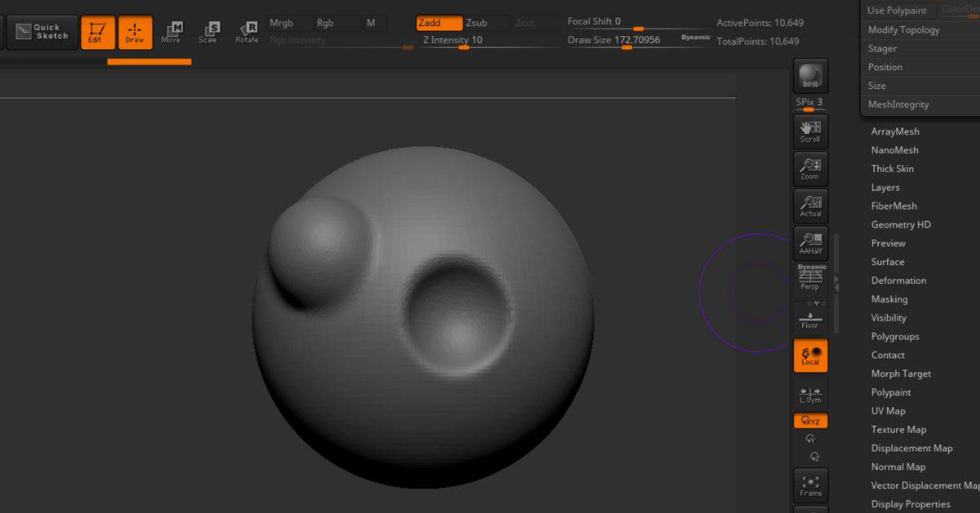Viewport: 980px width, 513px height.
Task: Expand the Masking subpalette
Action: click(889, 299)
